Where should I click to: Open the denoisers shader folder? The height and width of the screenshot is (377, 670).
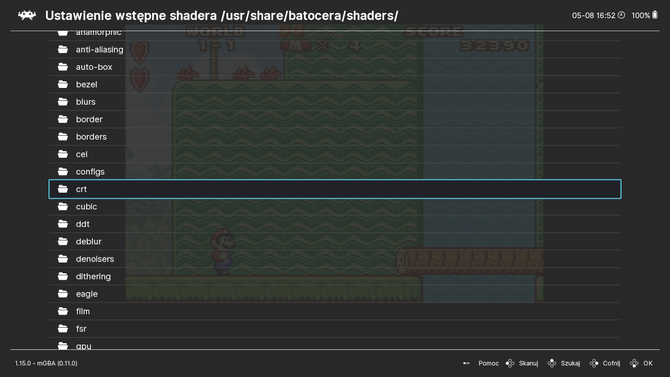pyautogui.click(x=335, y=259)
